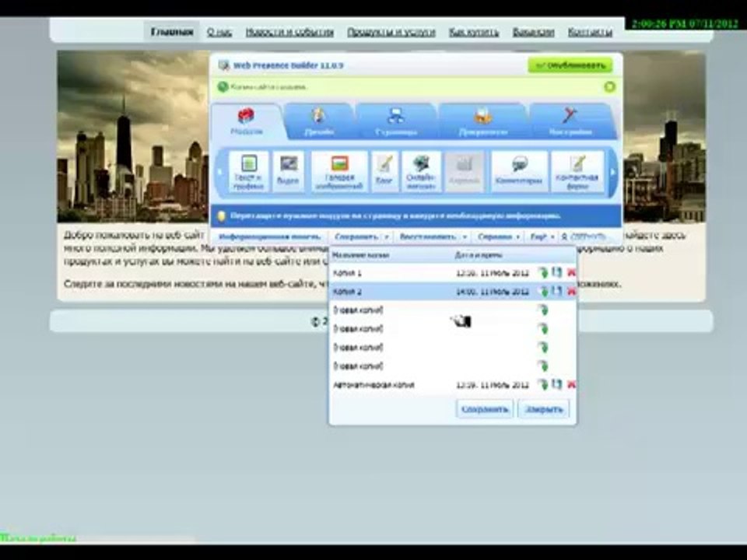Open the Как купить page link
Image resolution: width=747 pixels, height=560 pixels.
coord(474,33)
